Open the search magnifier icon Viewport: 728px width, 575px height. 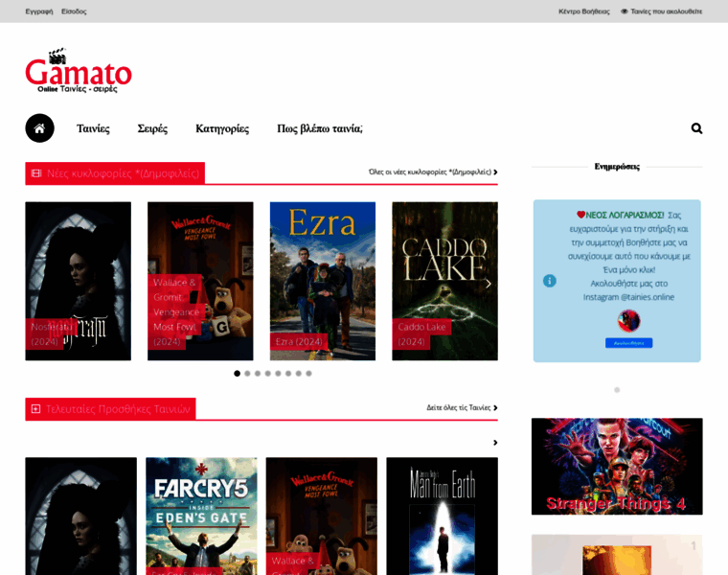click(x=696, y=128)
